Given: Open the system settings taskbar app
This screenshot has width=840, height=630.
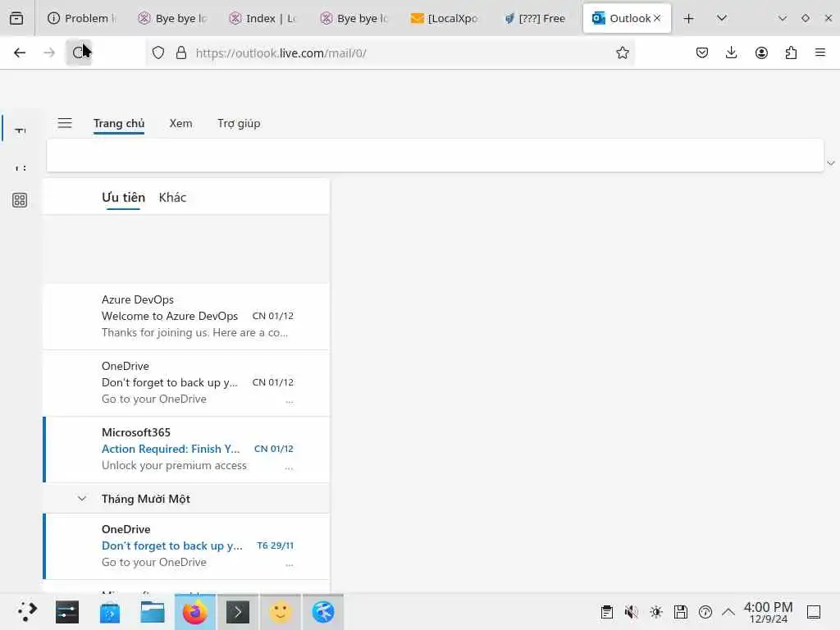Looking at the screenshot, I should coord(67,612).
